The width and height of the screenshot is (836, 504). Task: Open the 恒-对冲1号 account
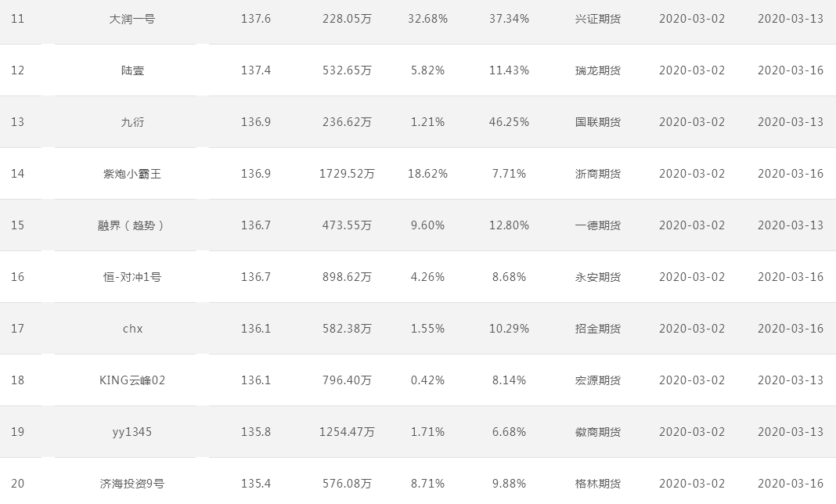(x=132, y=277)
